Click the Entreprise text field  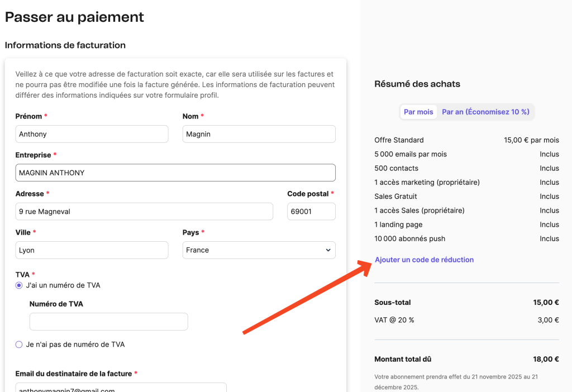point(175,173)
